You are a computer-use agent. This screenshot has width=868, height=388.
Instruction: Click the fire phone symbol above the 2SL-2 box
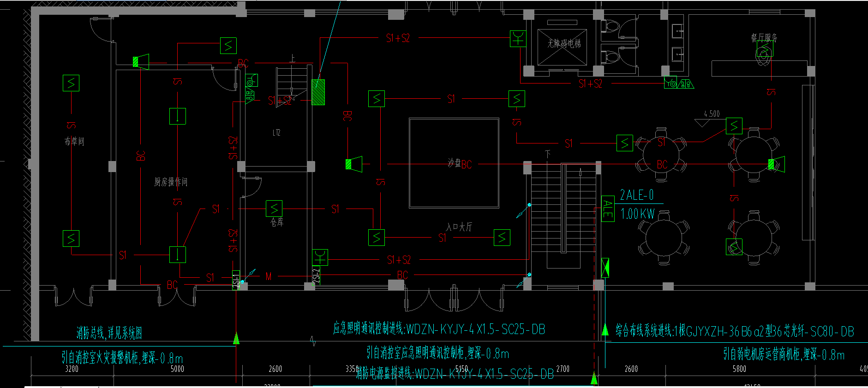point(320,257)
